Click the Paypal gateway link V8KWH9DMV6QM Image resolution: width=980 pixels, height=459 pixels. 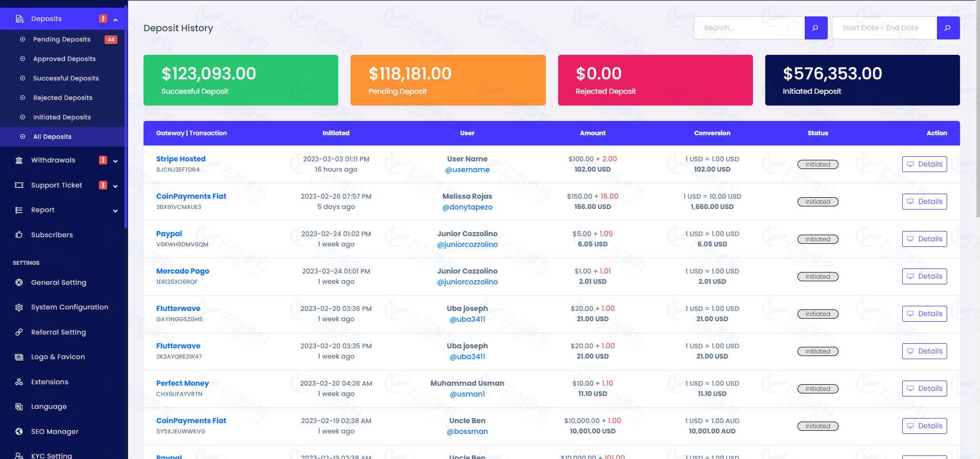click(x=169, y=234)
